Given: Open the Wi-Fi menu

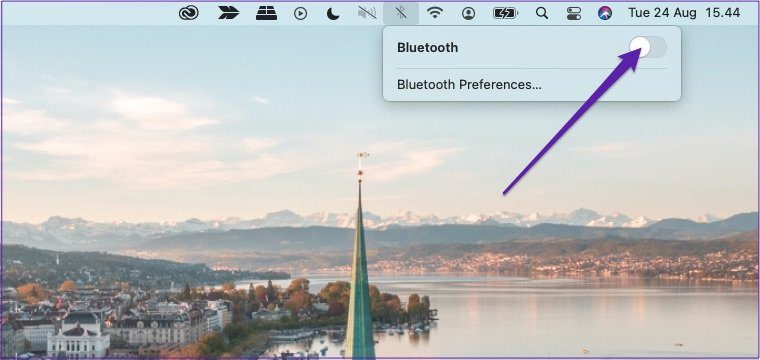Looking at the screenshot, I should [435, 13].
